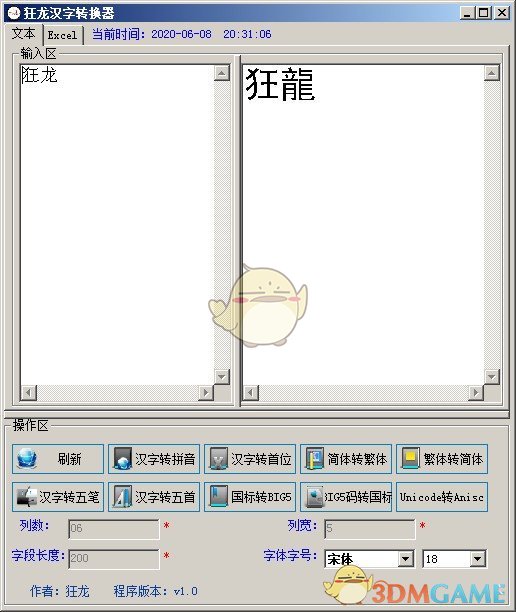Click input area scroll down arrow
The height and width of the screenshot is (612, 516).
(222, 377)
